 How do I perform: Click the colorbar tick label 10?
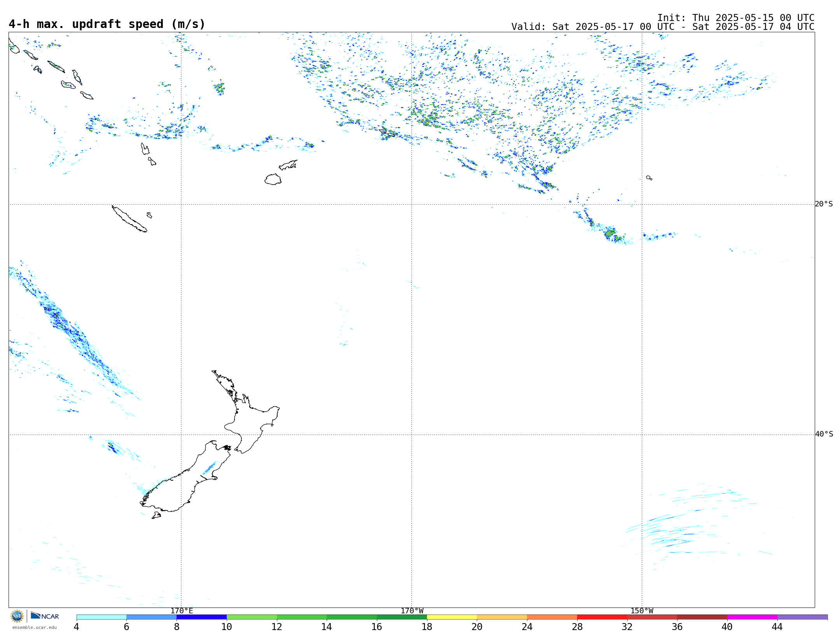click(227, 627)
